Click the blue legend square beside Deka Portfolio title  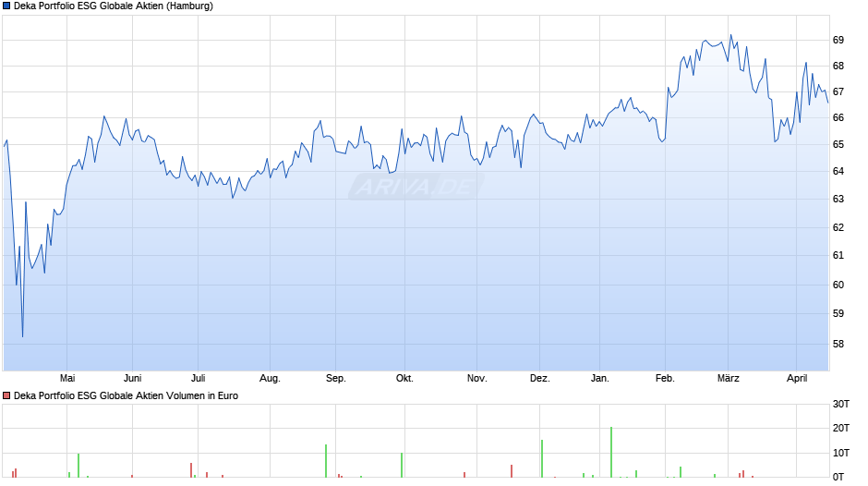[x=6, y=6]
